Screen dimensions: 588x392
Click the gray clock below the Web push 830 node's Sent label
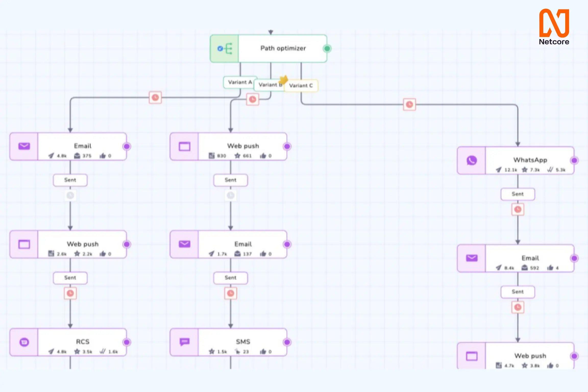pyautogui.click(x=230, y=195)
